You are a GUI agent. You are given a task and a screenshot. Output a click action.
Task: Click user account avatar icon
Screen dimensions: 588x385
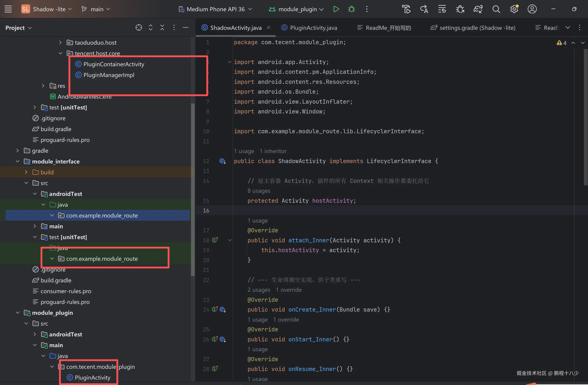coord(532,9)
